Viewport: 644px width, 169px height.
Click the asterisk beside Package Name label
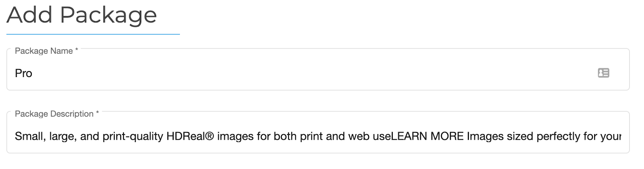pos(76,50)
